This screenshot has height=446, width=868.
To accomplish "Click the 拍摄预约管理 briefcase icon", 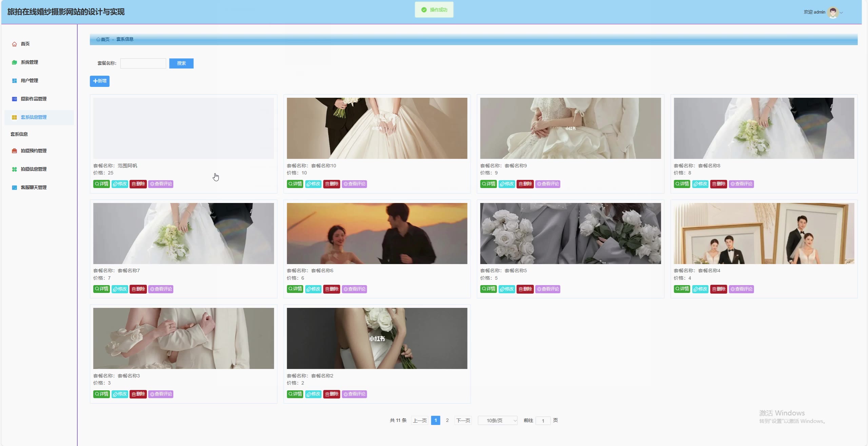I will (x=14, y=151).
